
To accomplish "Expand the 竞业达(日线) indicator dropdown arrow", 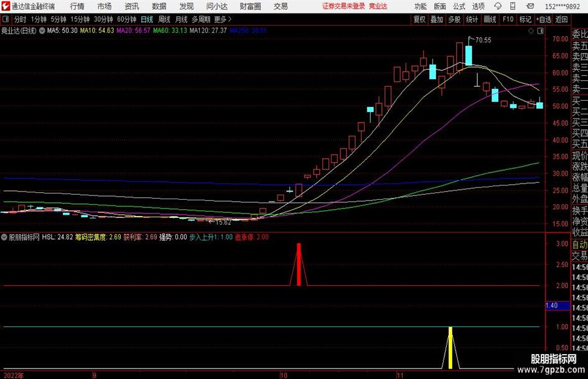I will coord(42,30).
